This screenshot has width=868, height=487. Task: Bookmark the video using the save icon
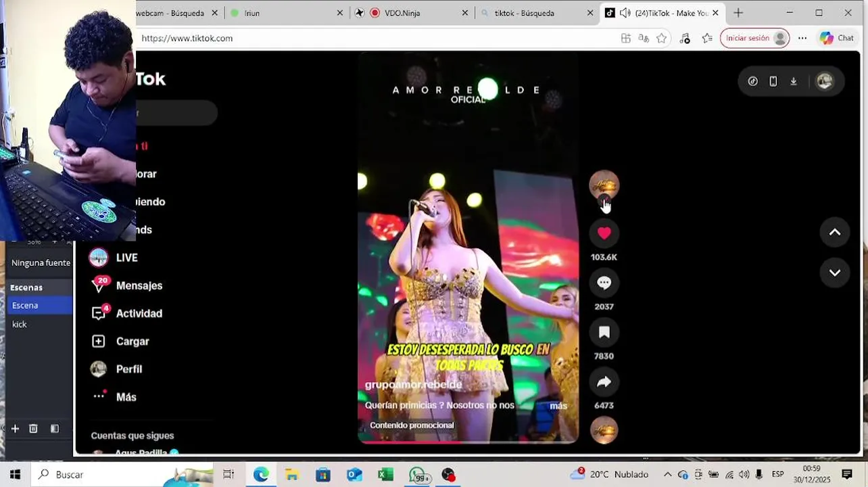pos(604,332)
